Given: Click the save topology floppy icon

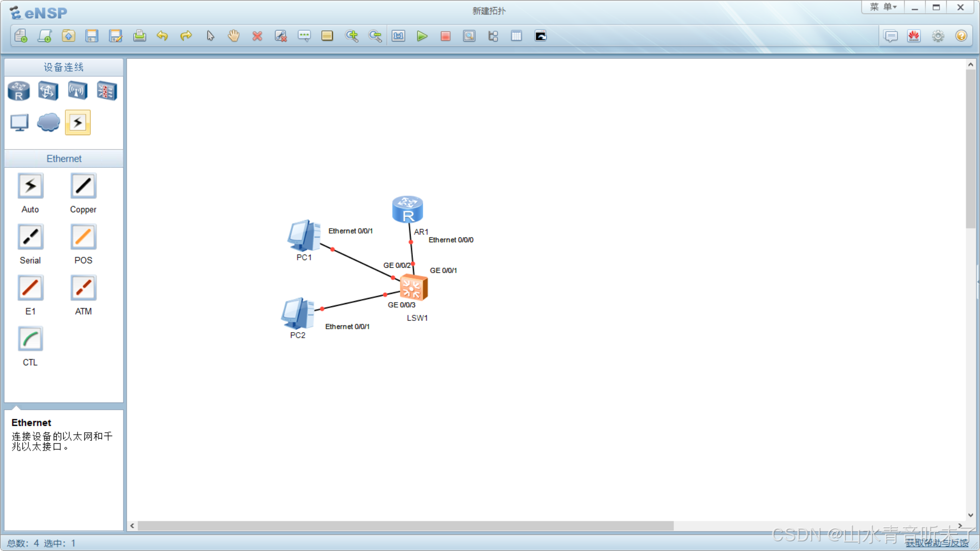Looking at the screenshot, I should 92,36.
